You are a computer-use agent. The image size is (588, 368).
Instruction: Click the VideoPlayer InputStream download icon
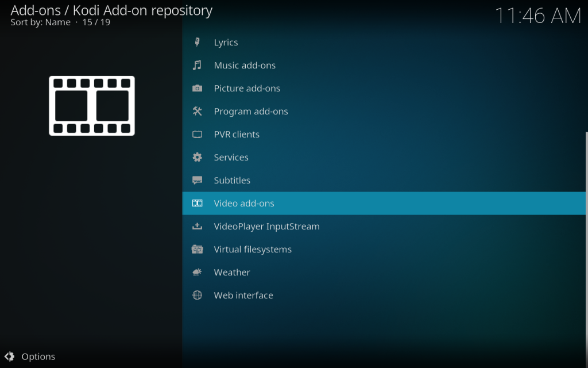(197, 227)
